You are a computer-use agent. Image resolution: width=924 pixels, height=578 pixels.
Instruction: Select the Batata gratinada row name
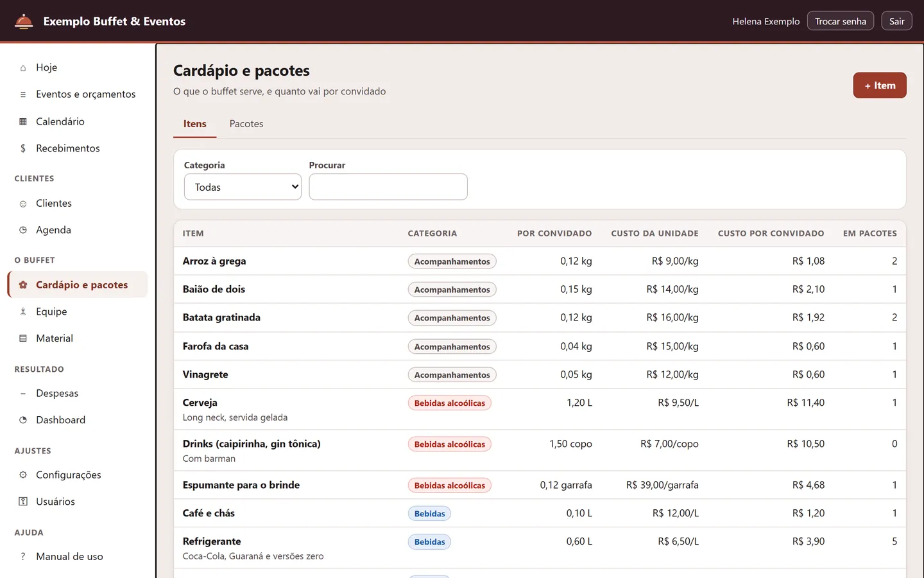[221, 318]
